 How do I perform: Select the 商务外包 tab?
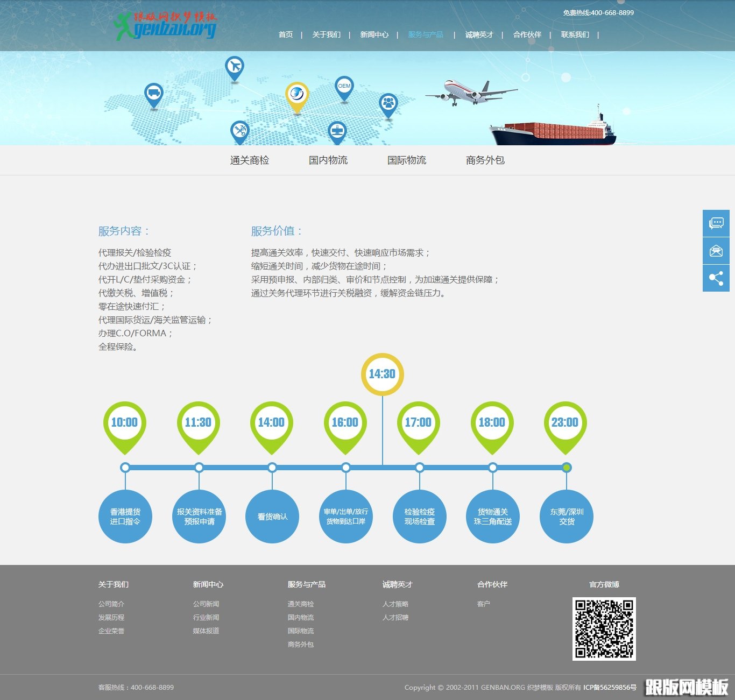tap(485, 160)
